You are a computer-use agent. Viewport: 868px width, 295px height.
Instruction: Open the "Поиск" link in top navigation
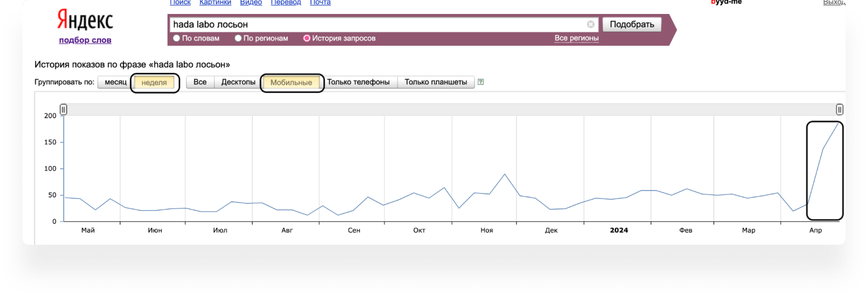pyautogui.click(x=180, y=3)
